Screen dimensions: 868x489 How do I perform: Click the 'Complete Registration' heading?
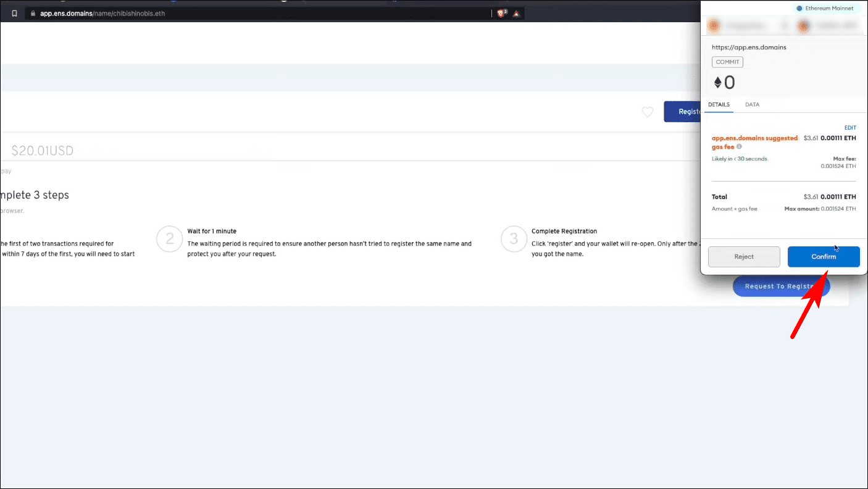coord(564,232)
